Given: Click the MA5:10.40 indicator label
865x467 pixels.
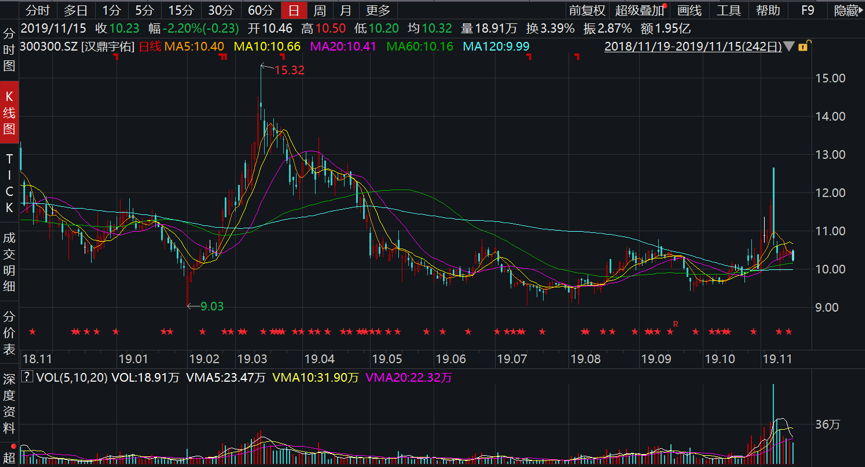Looking at the screenshot, I should tap(195, 46).
